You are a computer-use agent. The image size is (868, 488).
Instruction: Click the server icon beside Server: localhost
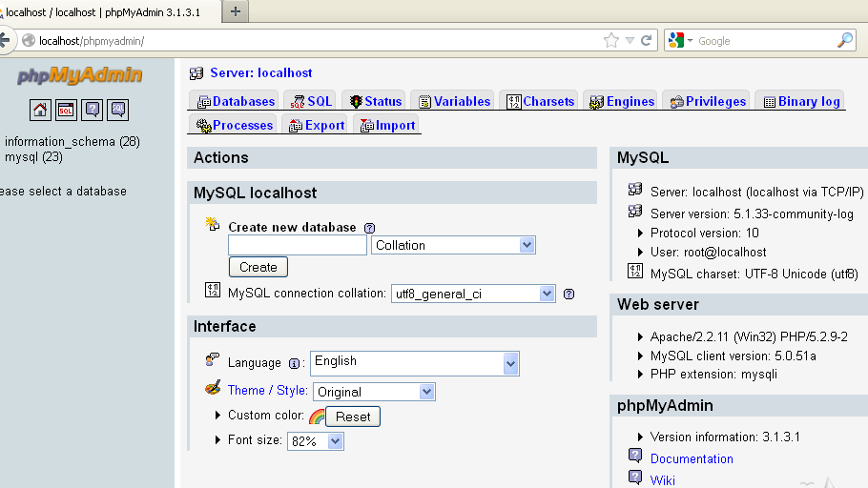[x=196, y=73]
